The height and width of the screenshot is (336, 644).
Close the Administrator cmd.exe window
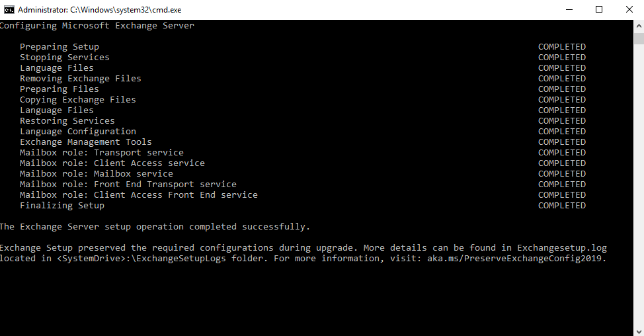[629, 9]
